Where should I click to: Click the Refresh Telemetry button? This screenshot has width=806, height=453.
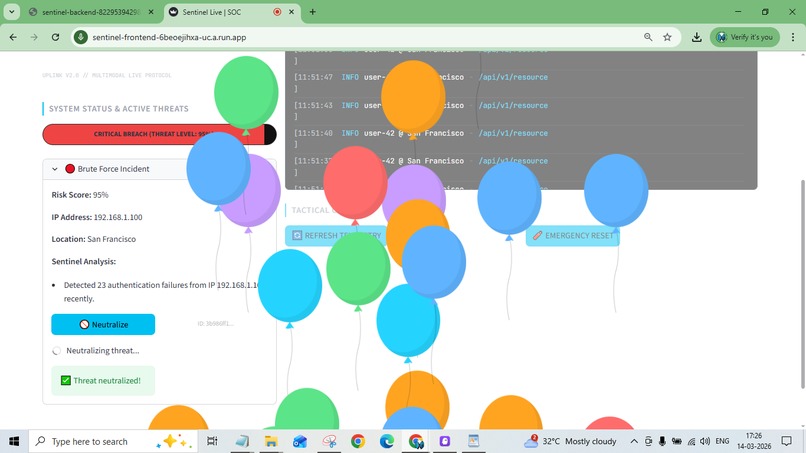click(x=336, y=235)
